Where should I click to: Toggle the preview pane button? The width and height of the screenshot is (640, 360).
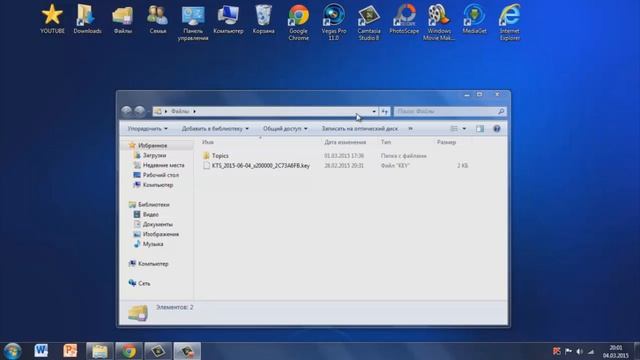point(480,129)
